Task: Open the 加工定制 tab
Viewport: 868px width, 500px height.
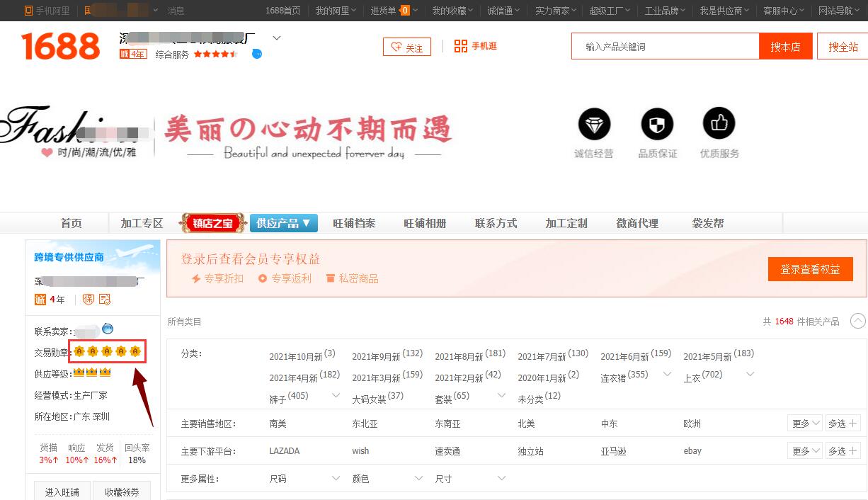Action: point(566,223)
